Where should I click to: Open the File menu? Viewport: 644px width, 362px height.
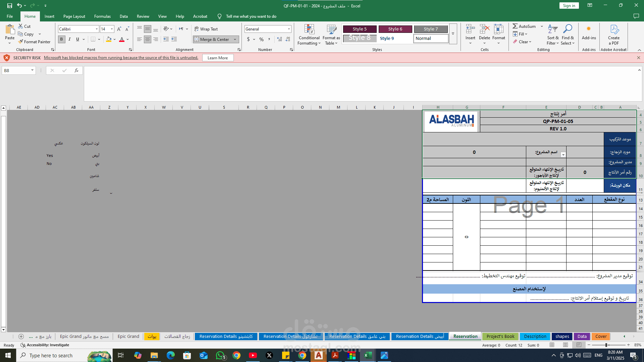click(x=10, y=16)
